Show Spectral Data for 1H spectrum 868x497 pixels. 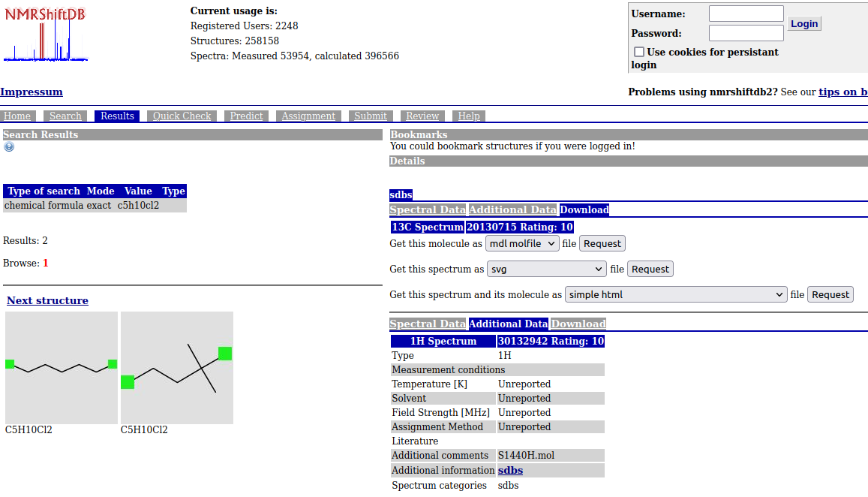[428, 324]
